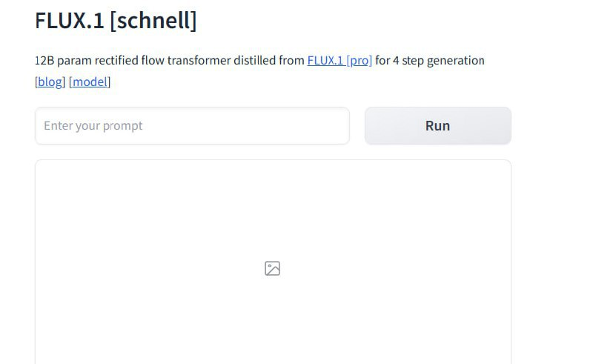Visit the blog hyperlink under the description
593x364 pixels.
(50, 82)
